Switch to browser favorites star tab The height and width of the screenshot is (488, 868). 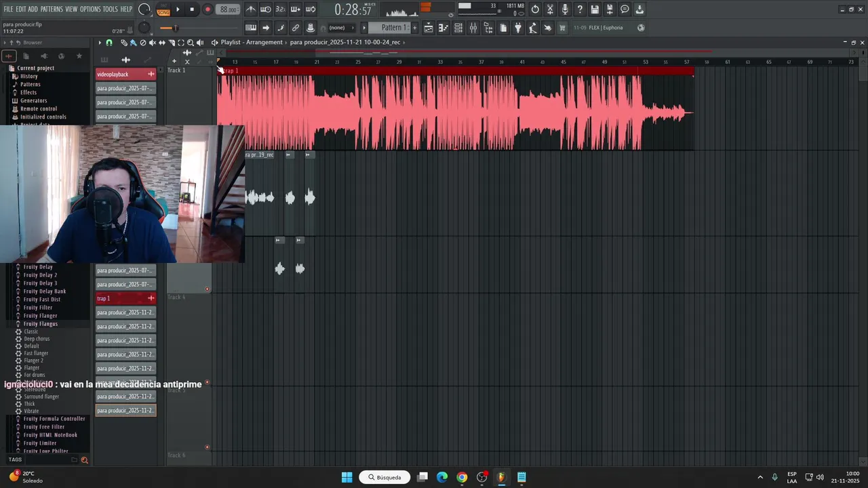click(79, 56)
